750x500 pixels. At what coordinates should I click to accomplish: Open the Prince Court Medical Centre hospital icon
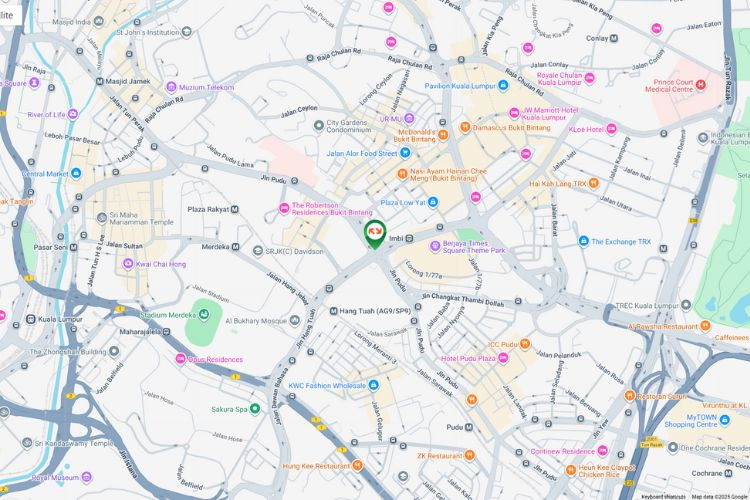pyautogui.click(x=701, y=85)
